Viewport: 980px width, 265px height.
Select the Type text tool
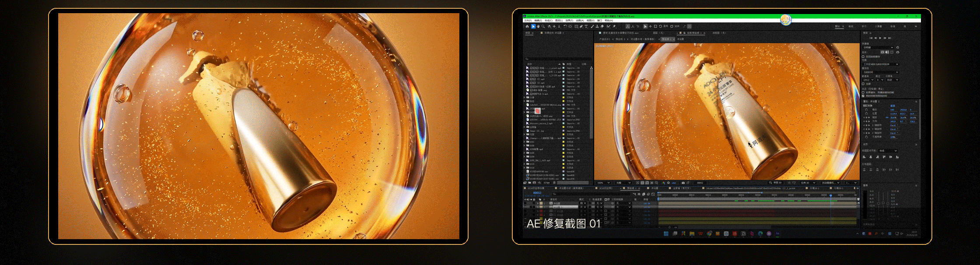pyautogui.click(x=586, y=26)
